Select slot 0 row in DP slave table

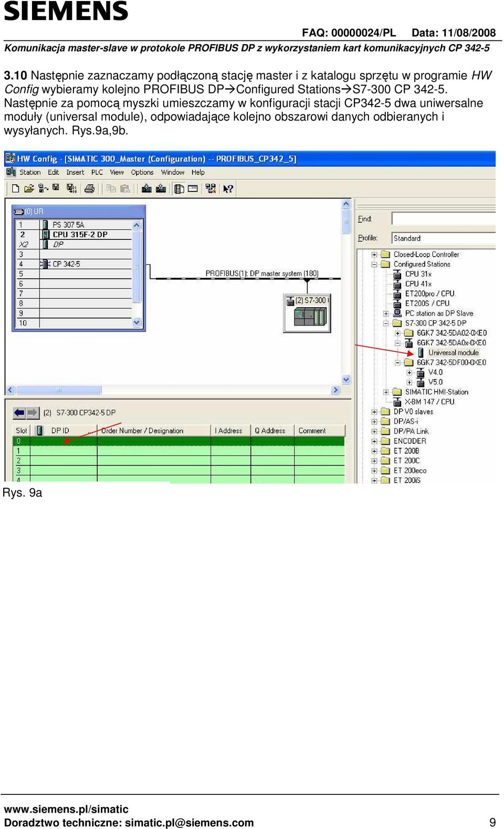[178, 441]
